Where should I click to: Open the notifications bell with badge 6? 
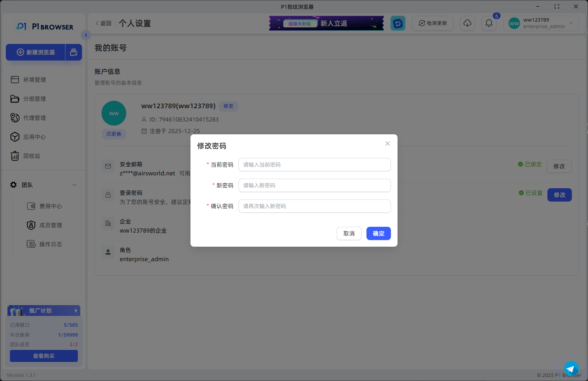tap(489, 23)
